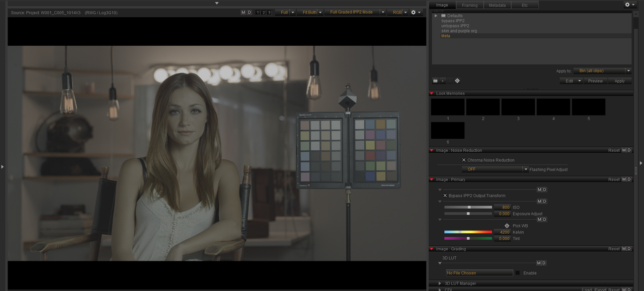Click the D button in the Image : Grading header
This screenshot has height=291, width=644.
pos(629,249)
